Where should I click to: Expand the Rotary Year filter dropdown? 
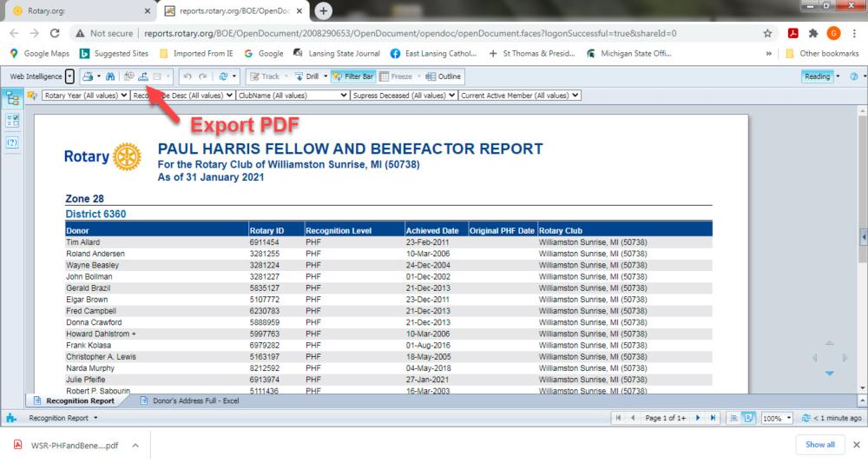click(124, 96)
